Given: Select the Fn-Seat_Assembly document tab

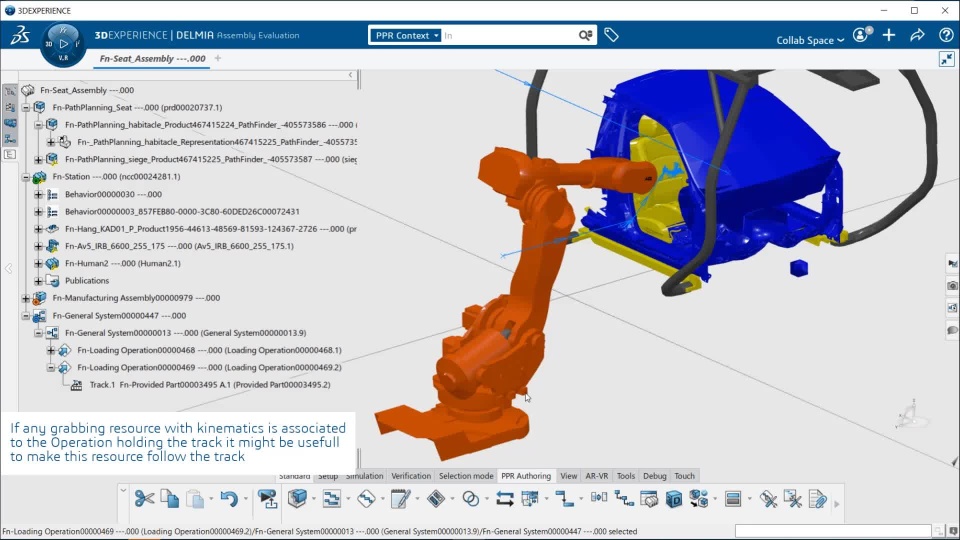Looking at the screenshot, I should pyautogui.click(x=152, y=59).
